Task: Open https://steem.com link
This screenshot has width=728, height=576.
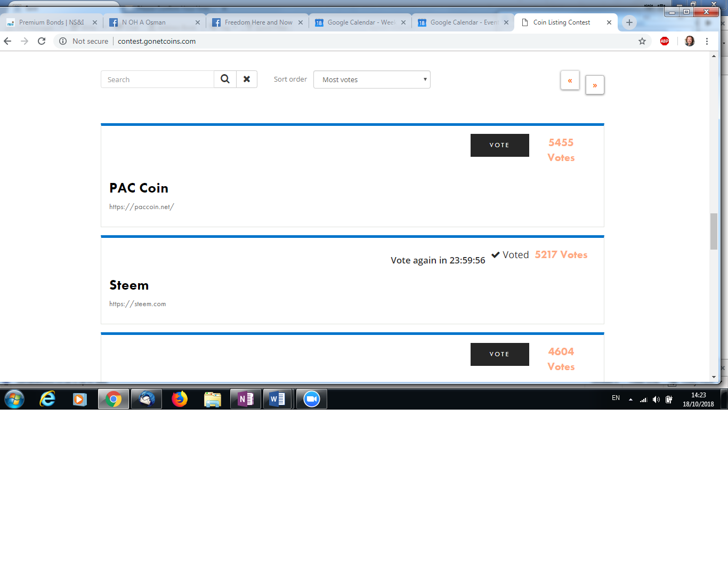Action: (137, 304)
